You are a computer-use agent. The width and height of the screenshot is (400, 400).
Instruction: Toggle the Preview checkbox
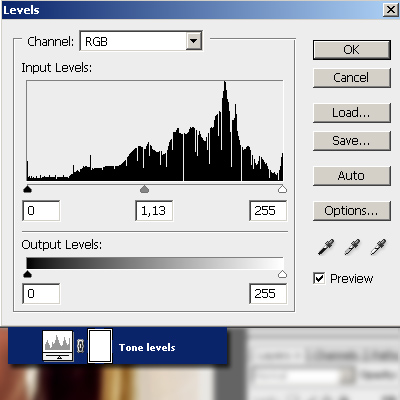[x=319, y=278]
